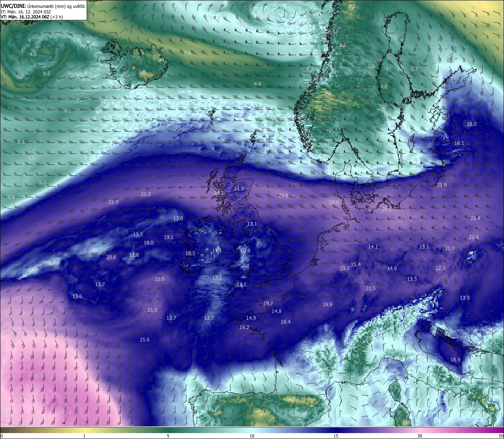Click the 14.6 value label
Screen dimensions: 504x439
click(x=392, y=268)
